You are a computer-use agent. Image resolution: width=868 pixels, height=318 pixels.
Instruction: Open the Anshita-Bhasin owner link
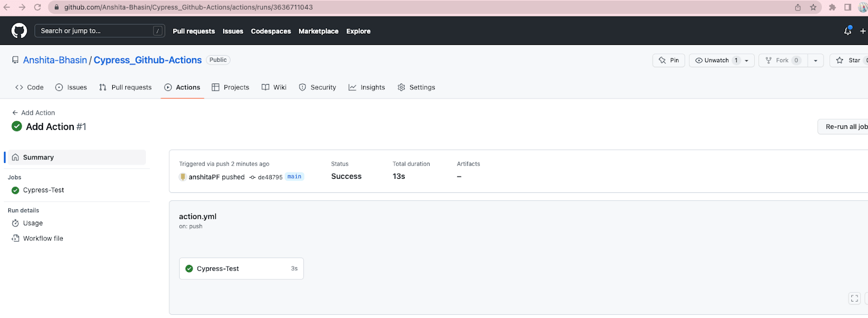click(x=55, y=60)
